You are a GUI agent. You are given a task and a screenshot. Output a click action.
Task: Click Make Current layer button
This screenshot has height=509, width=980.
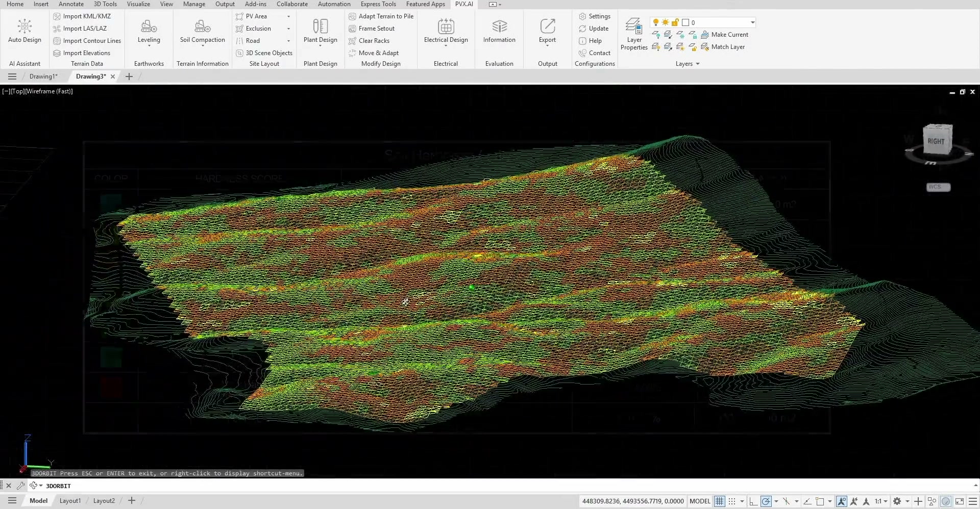pyautogui.click(x=724, y=35)
